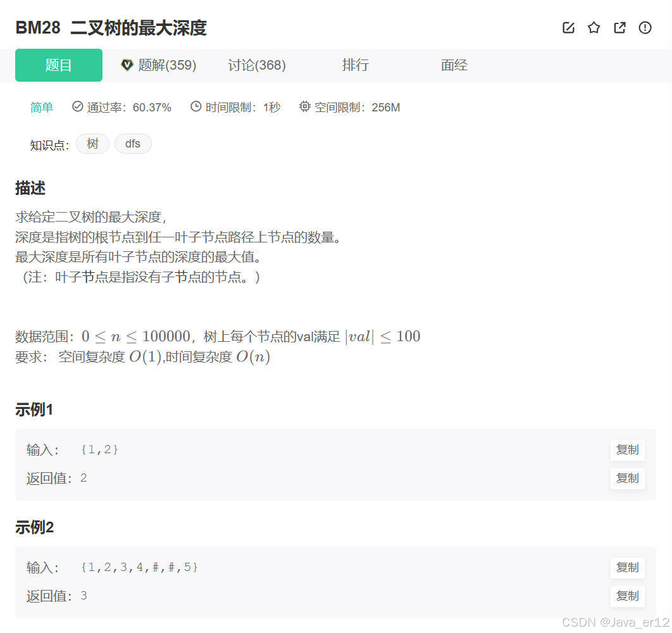Open the 题解(359) tab
The width and height of the screenshot is (672, 633).
pyautogui.click(x=166, y=65)
